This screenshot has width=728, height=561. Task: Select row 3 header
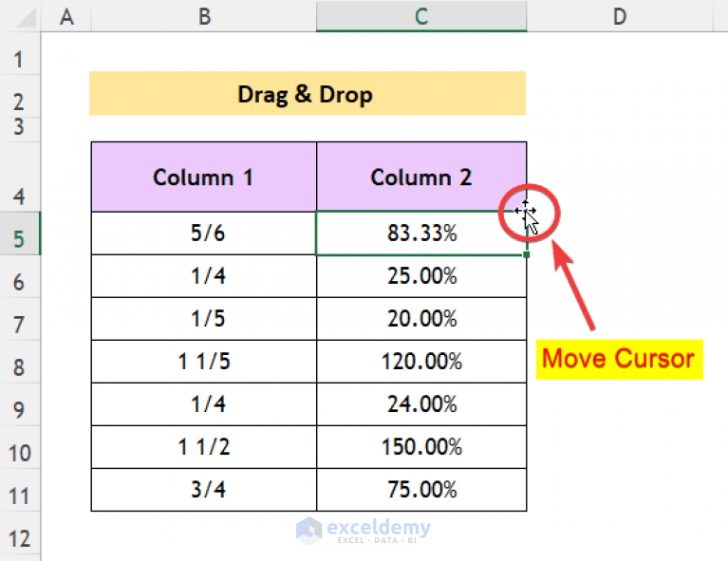20,129
